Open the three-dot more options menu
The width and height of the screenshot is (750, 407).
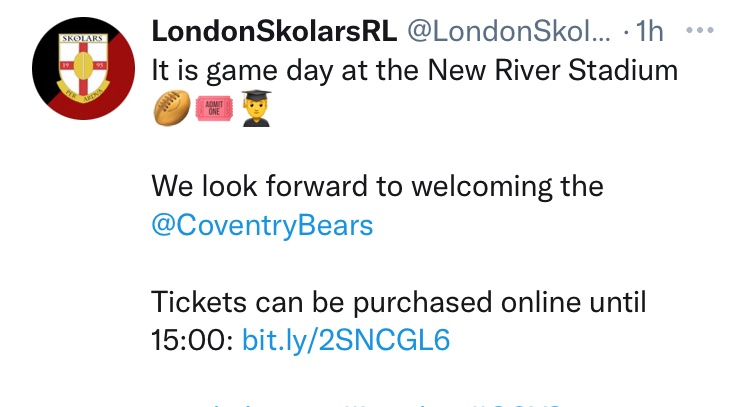(x=700, y=31)
